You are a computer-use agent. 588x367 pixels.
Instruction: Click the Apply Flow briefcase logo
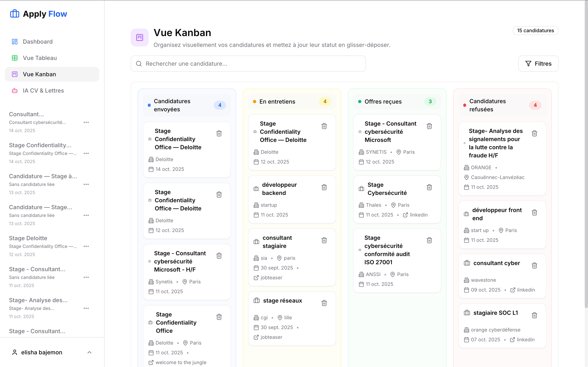(14, 14)
